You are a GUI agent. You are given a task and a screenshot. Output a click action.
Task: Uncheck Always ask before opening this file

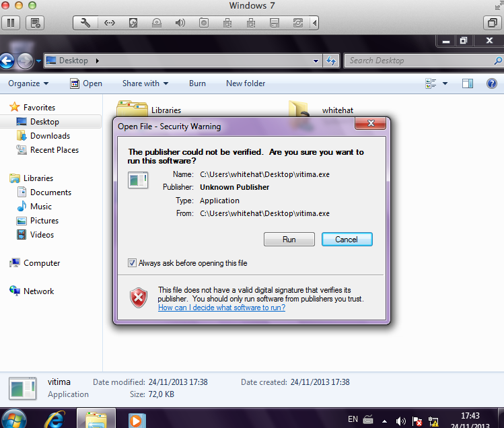132,262
